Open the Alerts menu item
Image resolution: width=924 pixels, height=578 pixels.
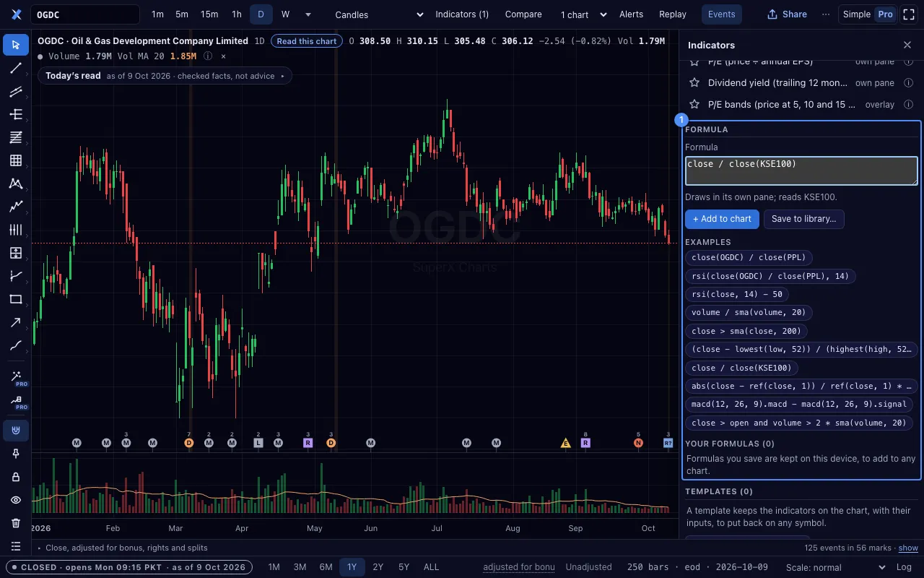pos(631,14)
